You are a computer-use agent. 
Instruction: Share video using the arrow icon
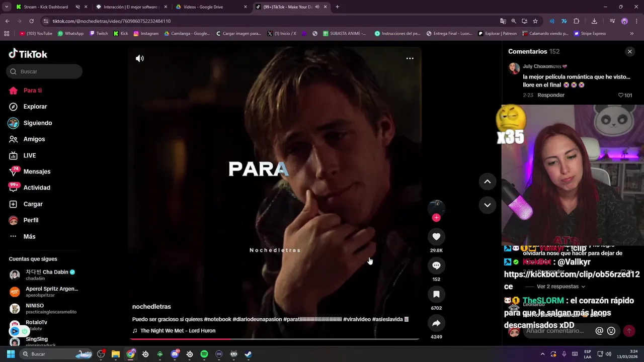pyautogui.click(x=436, y=323)
